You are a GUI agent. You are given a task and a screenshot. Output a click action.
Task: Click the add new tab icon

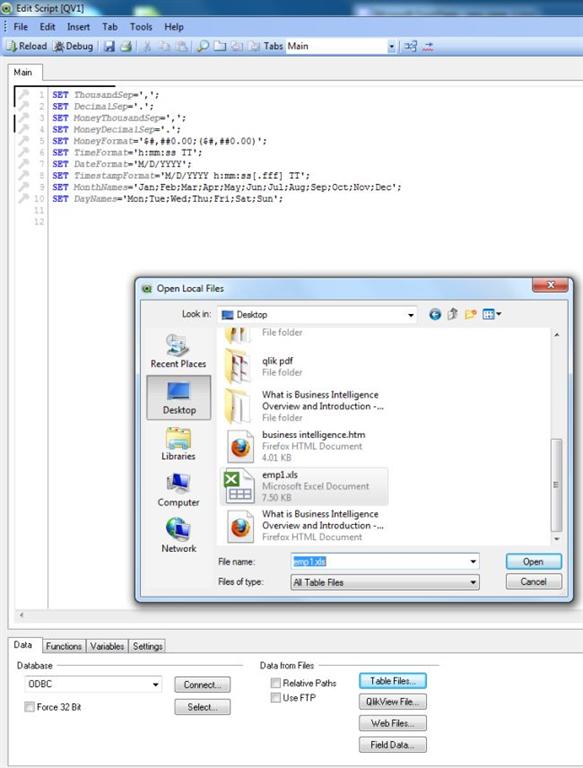tap(220, 46)
